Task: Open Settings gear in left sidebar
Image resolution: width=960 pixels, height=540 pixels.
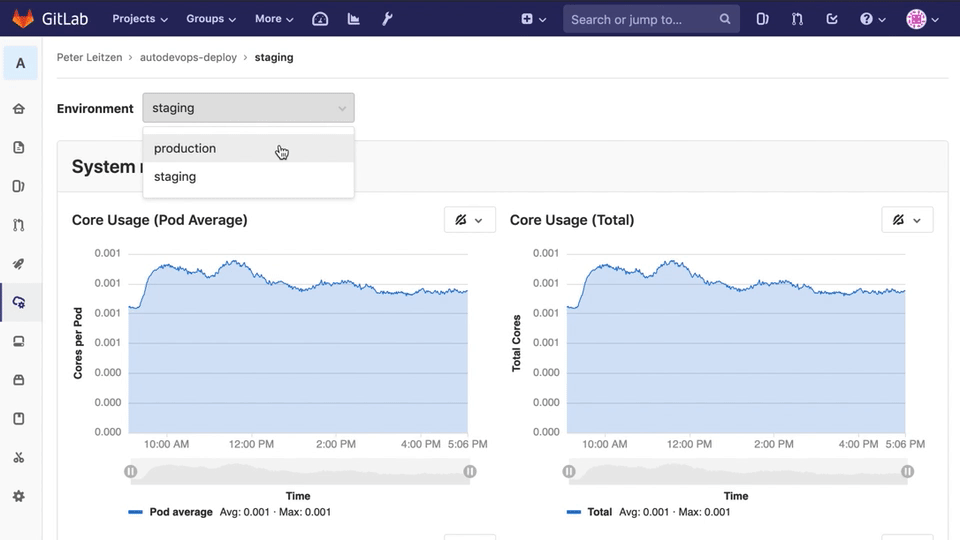Action: pyautogui.click(x=19, y=496)
